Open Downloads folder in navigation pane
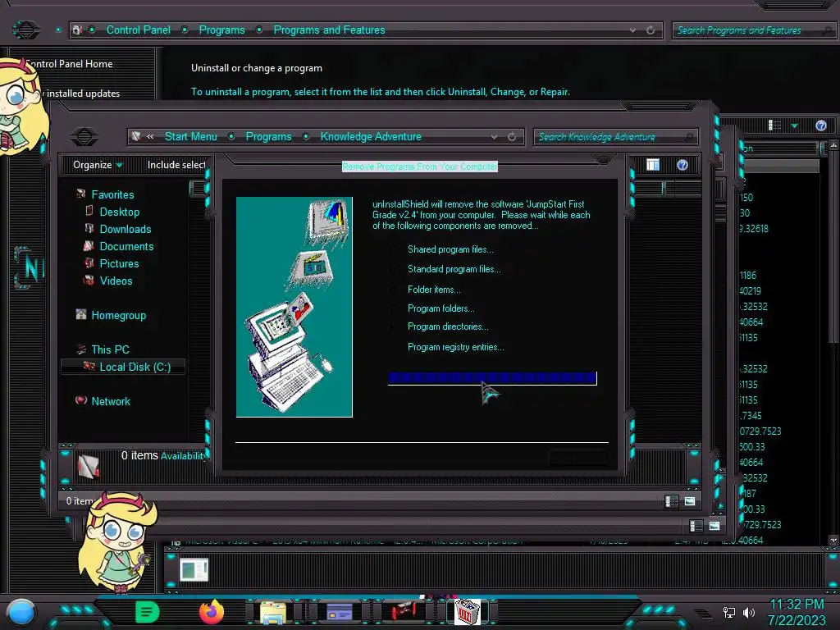This screenshot has width=840, height=630. [x=126, y=229]
